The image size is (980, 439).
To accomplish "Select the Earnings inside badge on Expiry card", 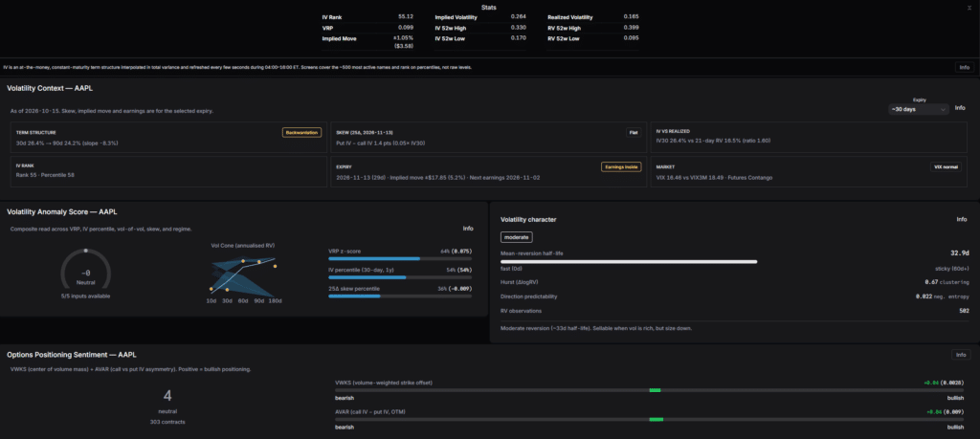I will [620, 166].
